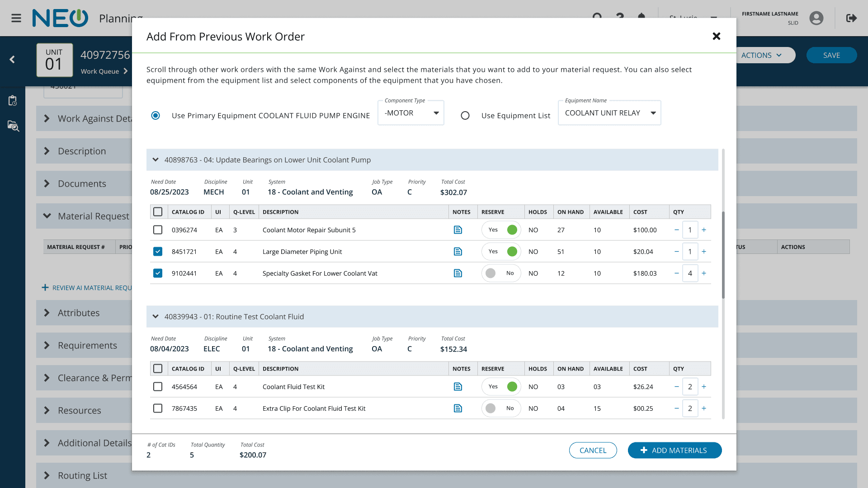Open the Equipment Name dropdown
Viewport: 868px width, 488px height.
(609, 113)
